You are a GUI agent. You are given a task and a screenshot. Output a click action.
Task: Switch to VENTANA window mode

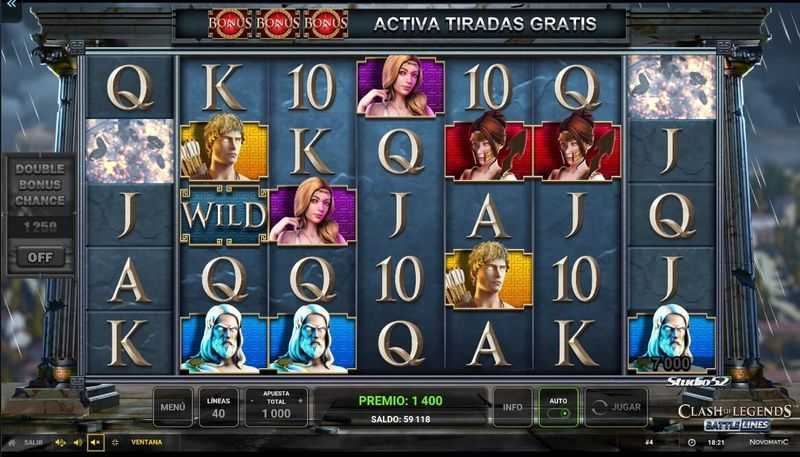[146, 442]
